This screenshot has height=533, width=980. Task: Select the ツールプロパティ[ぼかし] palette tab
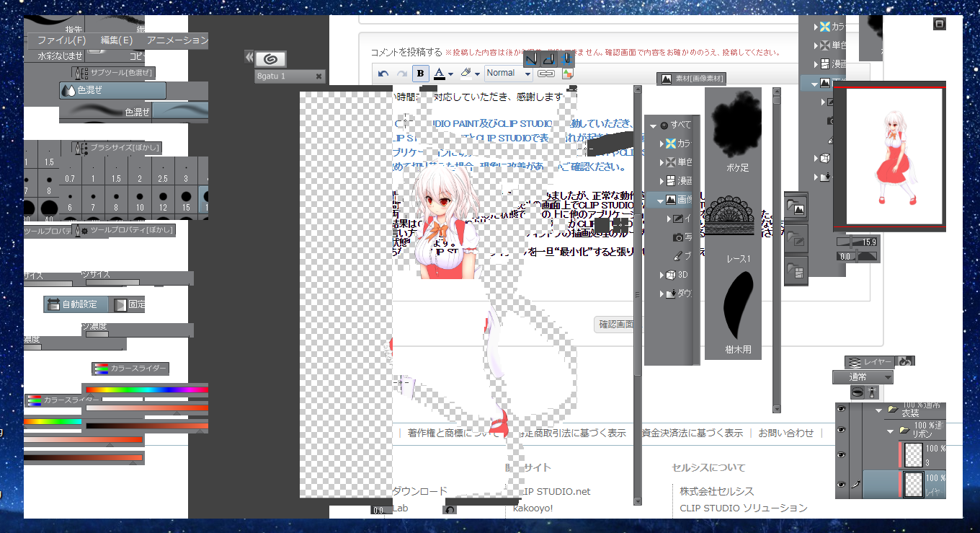[123, 230]
